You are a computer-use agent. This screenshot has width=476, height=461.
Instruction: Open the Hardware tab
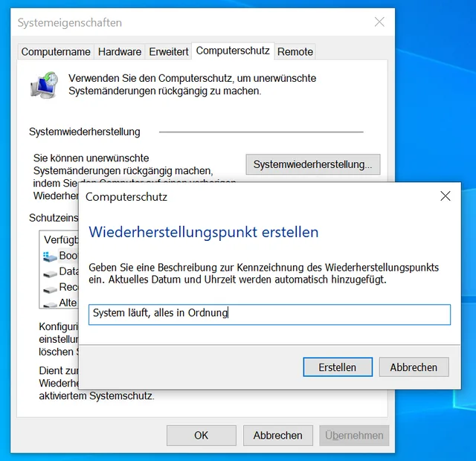(x=120, y=51)
